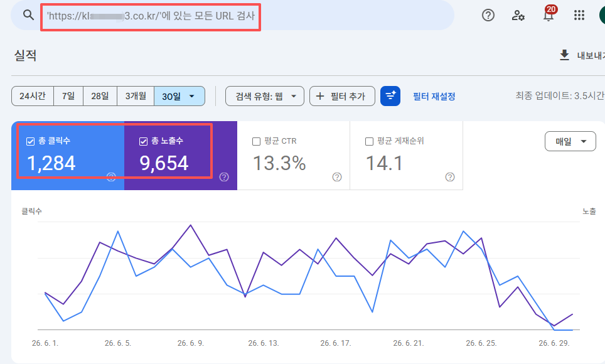Click the 내보내기 export label

591,56
